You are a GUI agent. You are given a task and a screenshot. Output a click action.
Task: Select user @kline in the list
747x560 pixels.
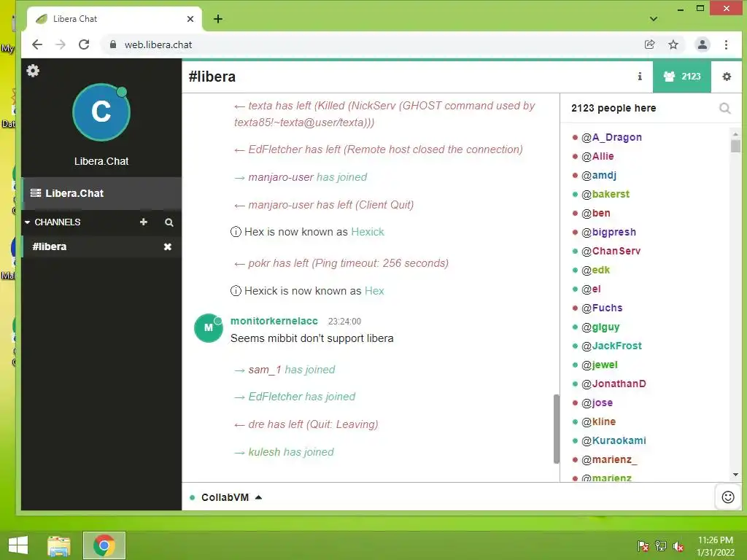(598, 421)
